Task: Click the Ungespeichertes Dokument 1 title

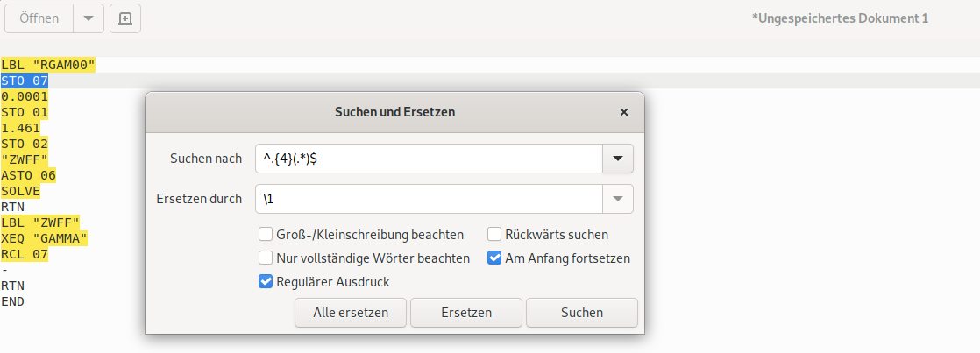Action: click(x=839, y=18)
